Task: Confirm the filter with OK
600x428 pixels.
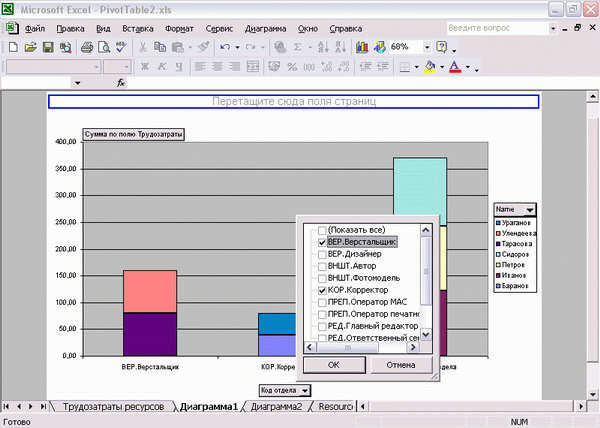Action: point(334,365)
